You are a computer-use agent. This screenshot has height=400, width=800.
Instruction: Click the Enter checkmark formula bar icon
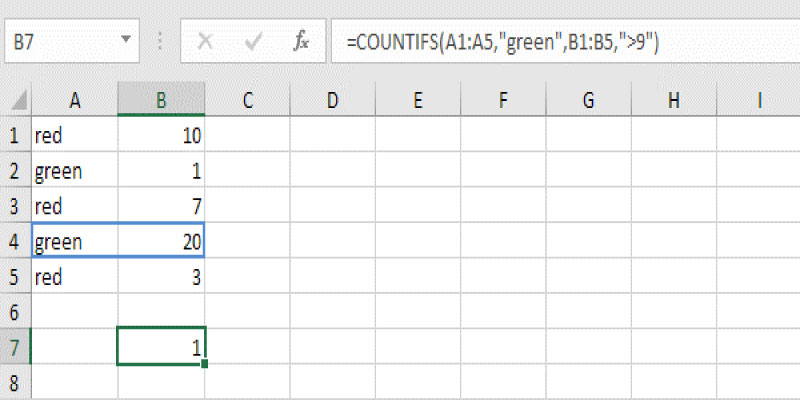[253, 41]
